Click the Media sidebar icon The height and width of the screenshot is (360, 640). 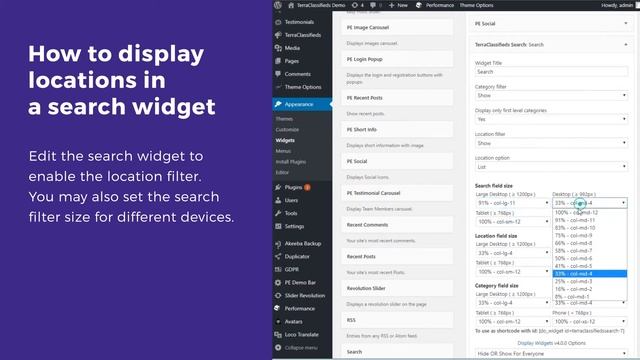click(x=278, y=48)
